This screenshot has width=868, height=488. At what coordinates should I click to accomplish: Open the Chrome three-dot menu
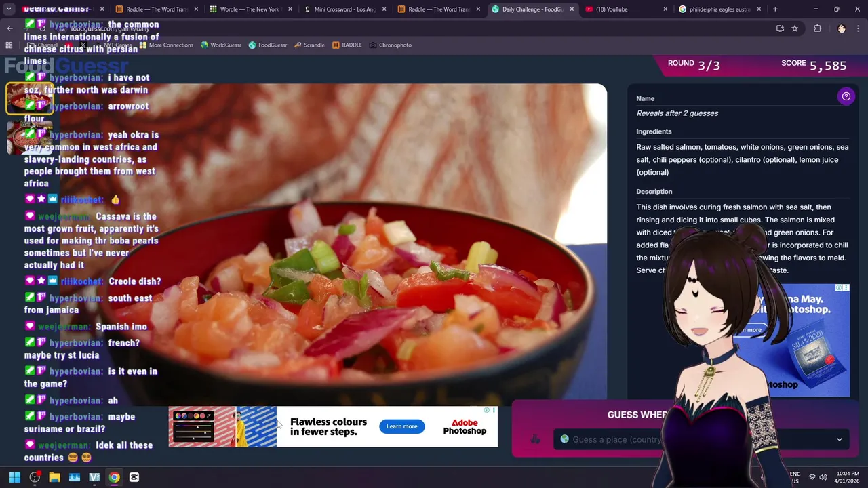point(858,28)
